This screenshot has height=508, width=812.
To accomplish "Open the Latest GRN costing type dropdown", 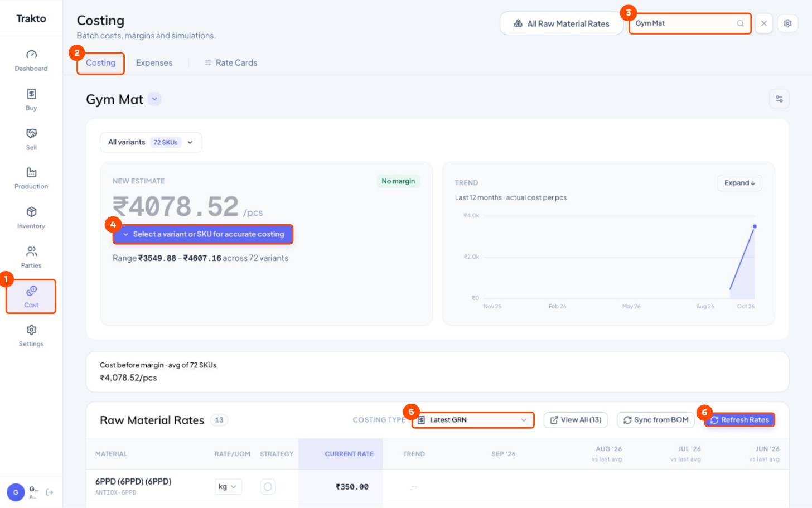I will point(473,420).
